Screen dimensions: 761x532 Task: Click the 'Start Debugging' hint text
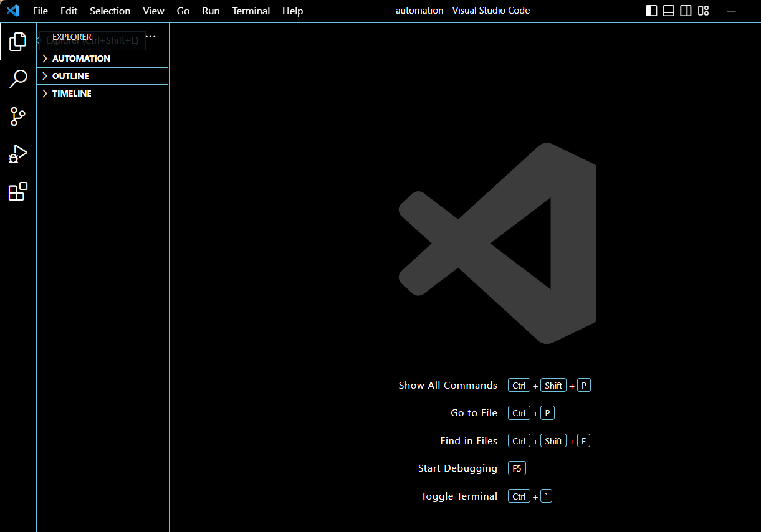click(x=458, y=468)
